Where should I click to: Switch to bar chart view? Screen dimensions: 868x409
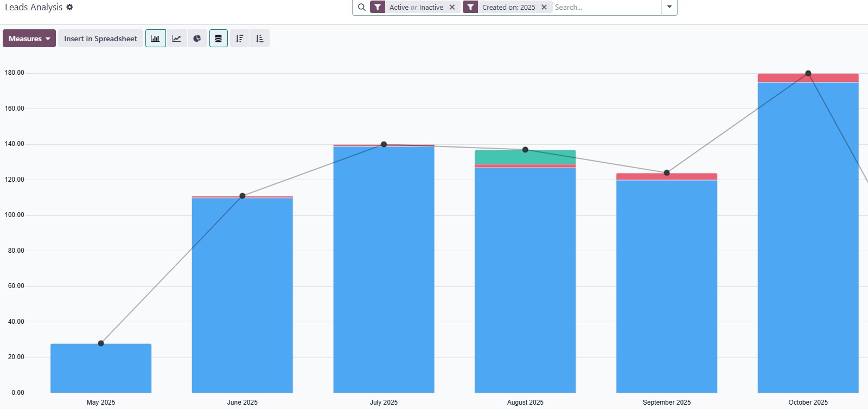coord(155,39)
